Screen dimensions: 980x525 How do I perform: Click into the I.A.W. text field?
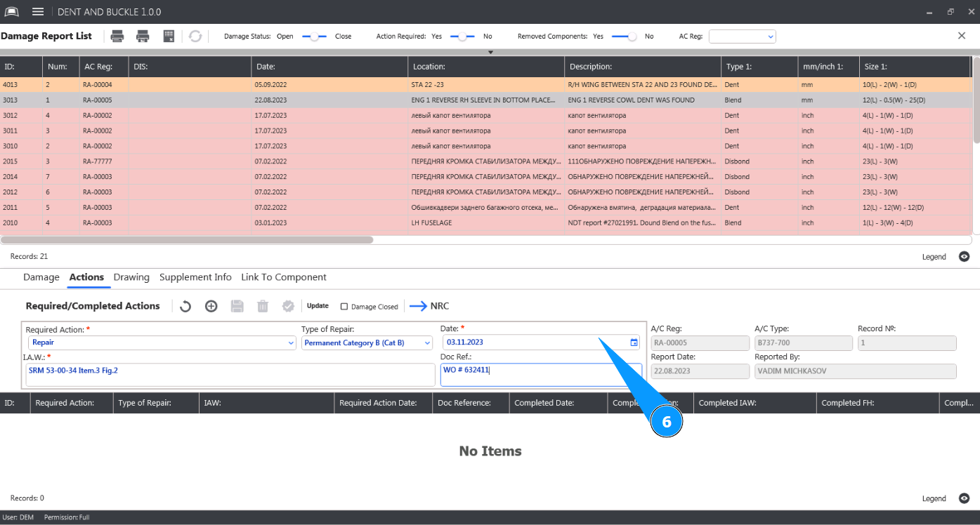230,375
